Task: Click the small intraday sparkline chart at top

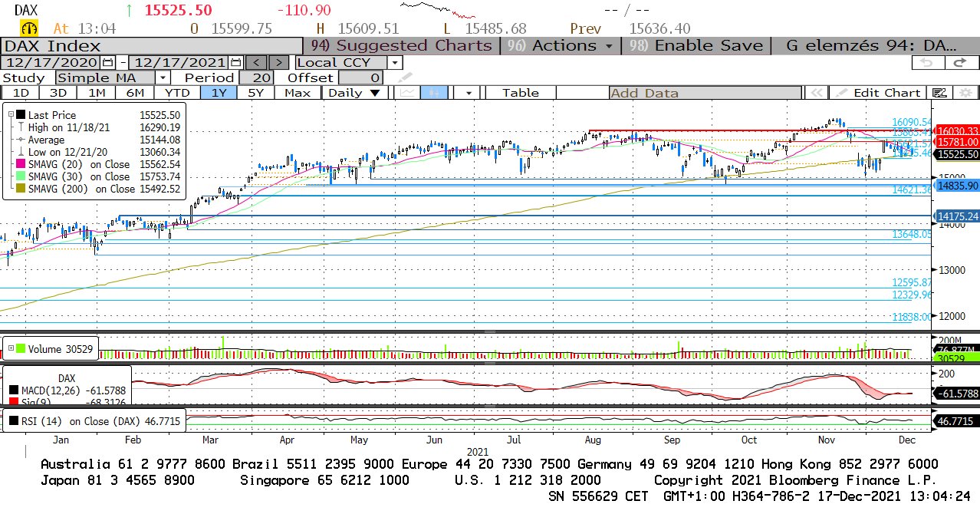Action: [x=439, y=11]
